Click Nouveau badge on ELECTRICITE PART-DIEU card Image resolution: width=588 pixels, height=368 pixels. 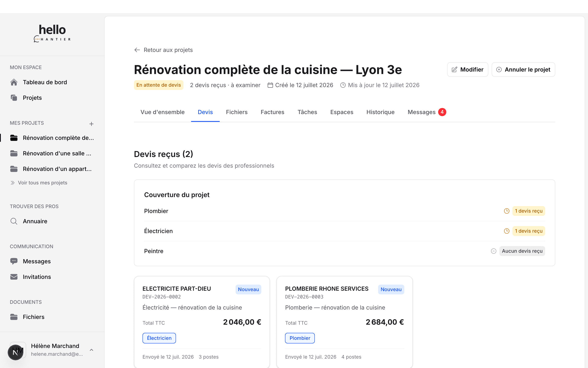248,289
